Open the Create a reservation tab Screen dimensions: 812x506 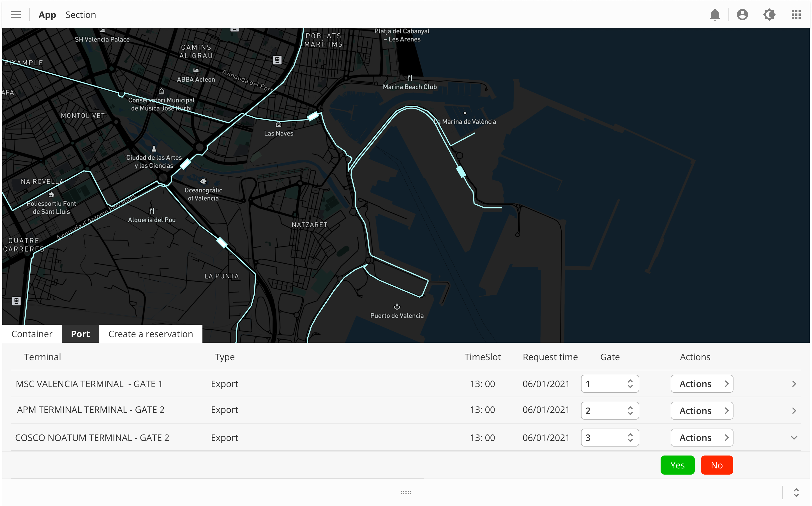(151, 334)
